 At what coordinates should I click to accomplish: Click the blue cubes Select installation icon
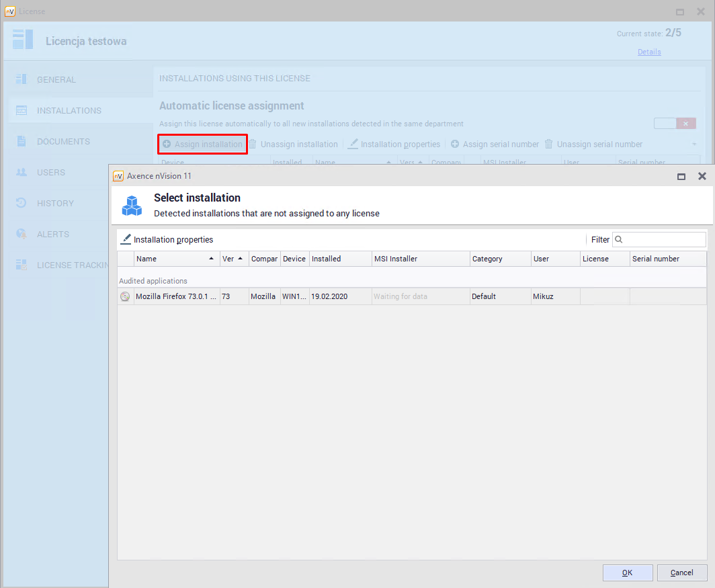tap(132, 205)
